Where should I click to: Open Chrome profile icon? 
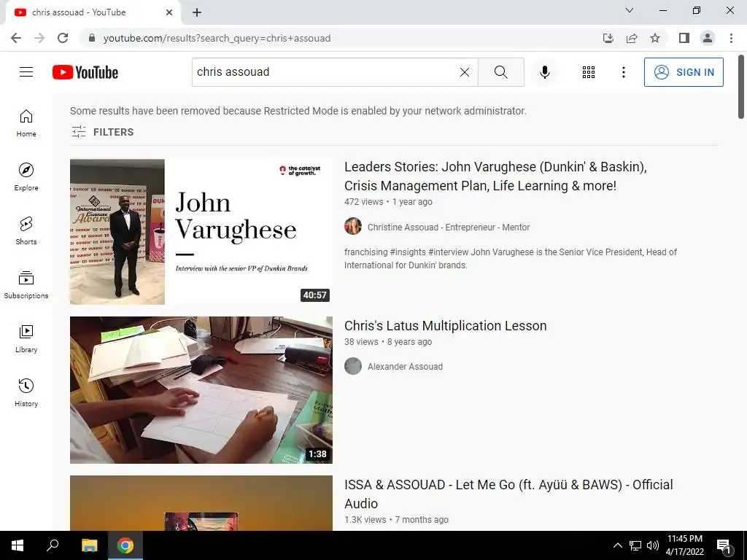pos(708,38)
